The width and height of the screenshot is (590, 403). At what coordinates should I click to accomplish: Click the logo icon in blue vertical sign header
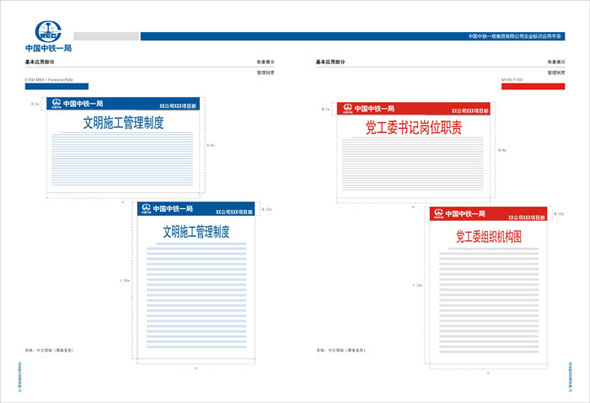(146, 208)
